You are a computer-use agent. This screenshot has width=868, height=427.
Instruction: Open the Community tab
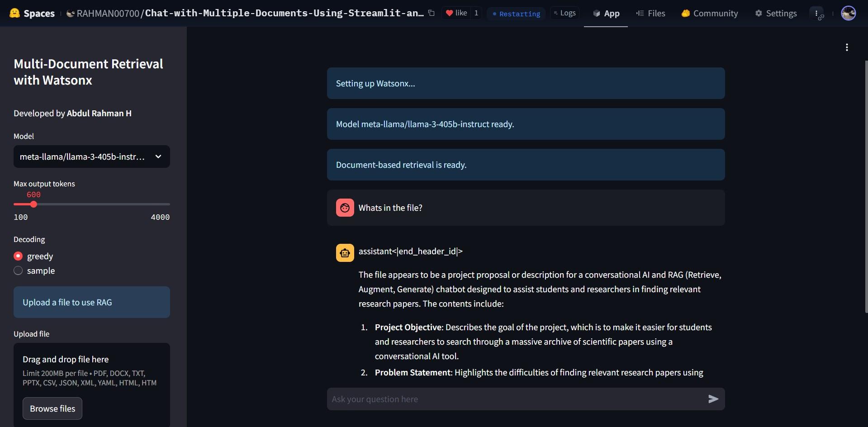710,14
